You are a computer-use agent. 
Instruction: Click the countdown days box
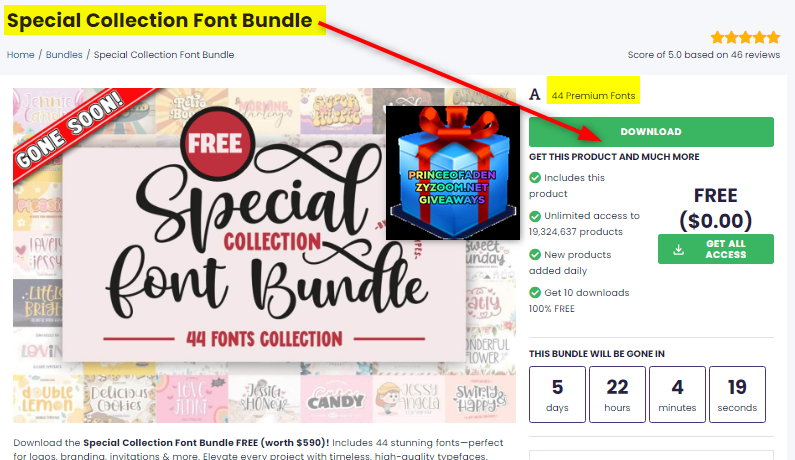[x=557, y=395]
